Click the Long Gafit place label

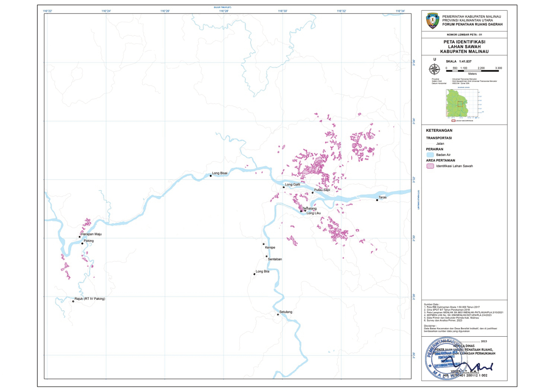point(292,185)
